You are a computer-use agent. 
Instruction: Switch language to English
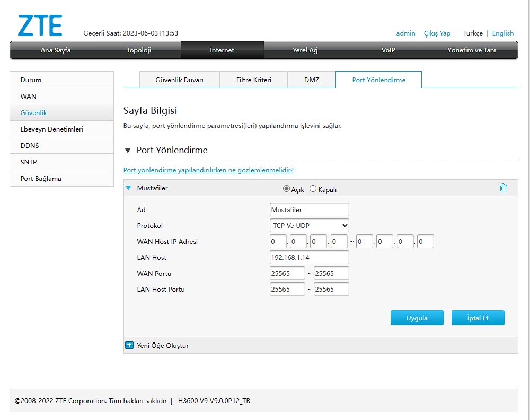502,33
